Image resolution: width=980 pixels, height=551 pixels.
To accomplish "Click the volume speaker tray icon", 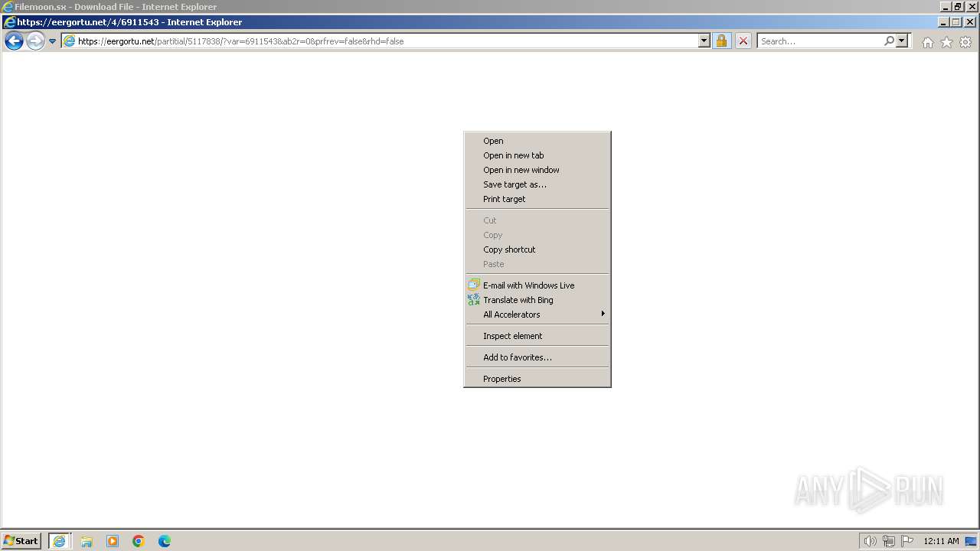I will pos(870,541).
